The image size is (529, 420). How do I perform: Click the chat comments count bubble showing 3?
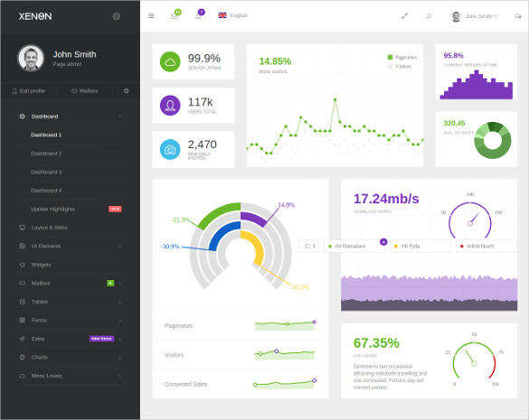[x=309, y=246]
